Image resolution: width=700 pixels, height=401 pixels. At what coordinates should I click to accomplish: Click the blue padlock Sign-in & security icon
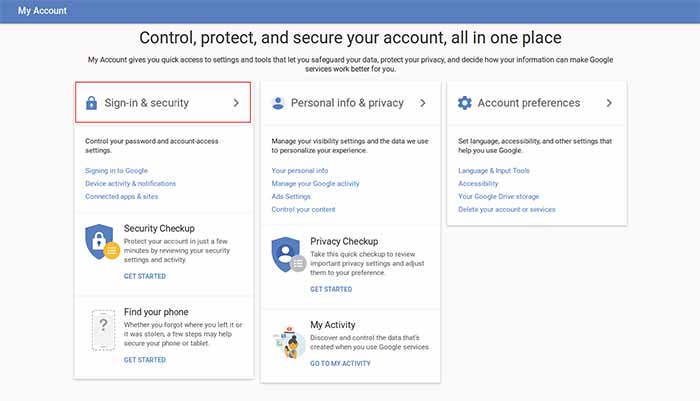pyautogui.click(x=91, y=103)
